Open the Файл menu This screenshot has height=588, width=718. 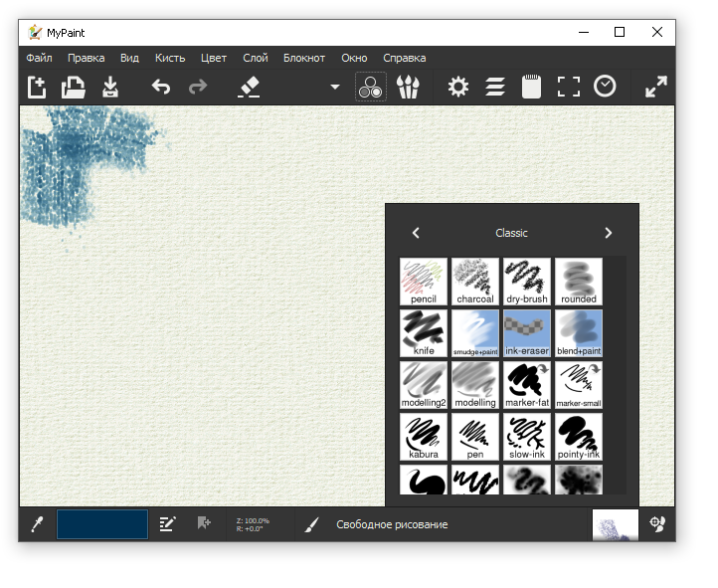point(40,58)
